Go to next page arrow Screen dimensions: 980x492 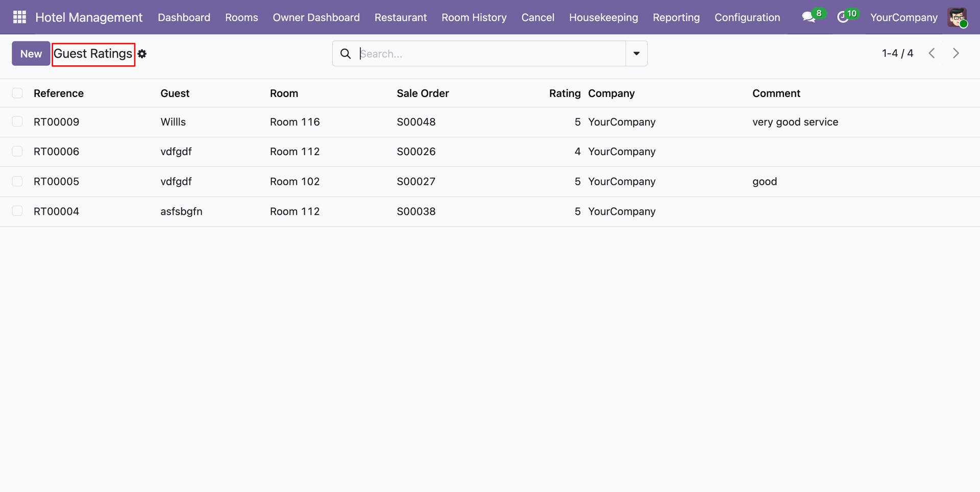[956, 53]
